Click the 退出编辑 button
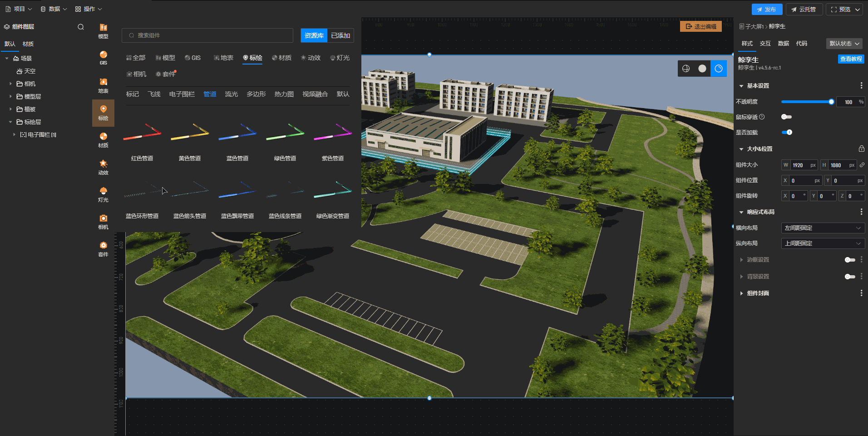The width and height of the screenshot is (868, 436). pyautogui.click(x=700, y=26)
